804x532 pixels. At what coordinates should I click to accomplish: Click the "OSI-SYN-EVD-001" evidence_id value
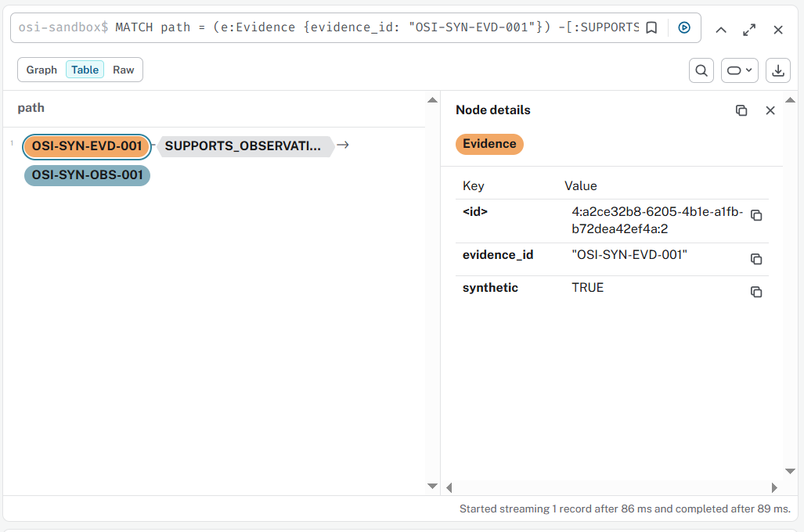(x=629, y=255)
